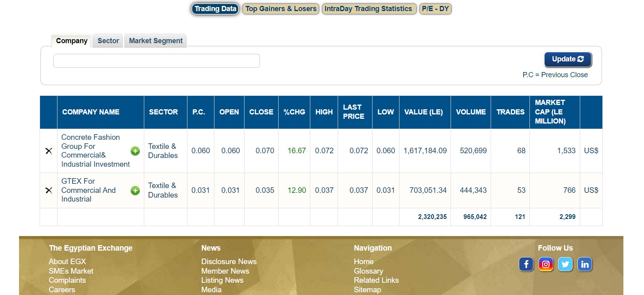Expand GTEX details with green plus icon
644x295 pixels.
click(135, 190)
